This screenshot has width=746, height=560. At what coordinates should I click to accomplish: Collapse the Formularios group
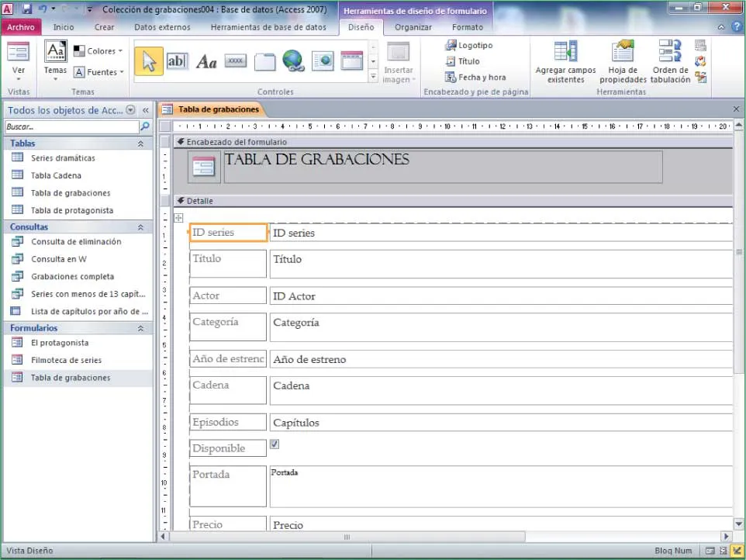tap(140, 328)
